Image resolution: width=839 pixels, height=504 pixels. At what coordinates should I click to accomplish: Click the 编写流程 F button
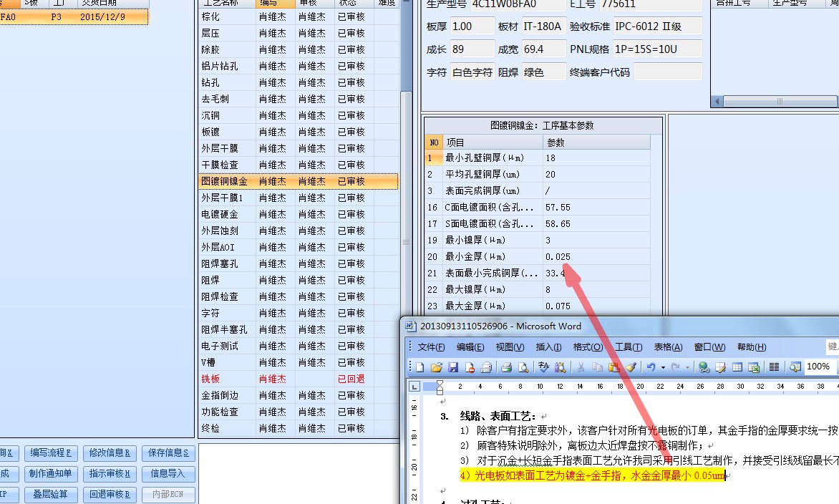(50, 453)
